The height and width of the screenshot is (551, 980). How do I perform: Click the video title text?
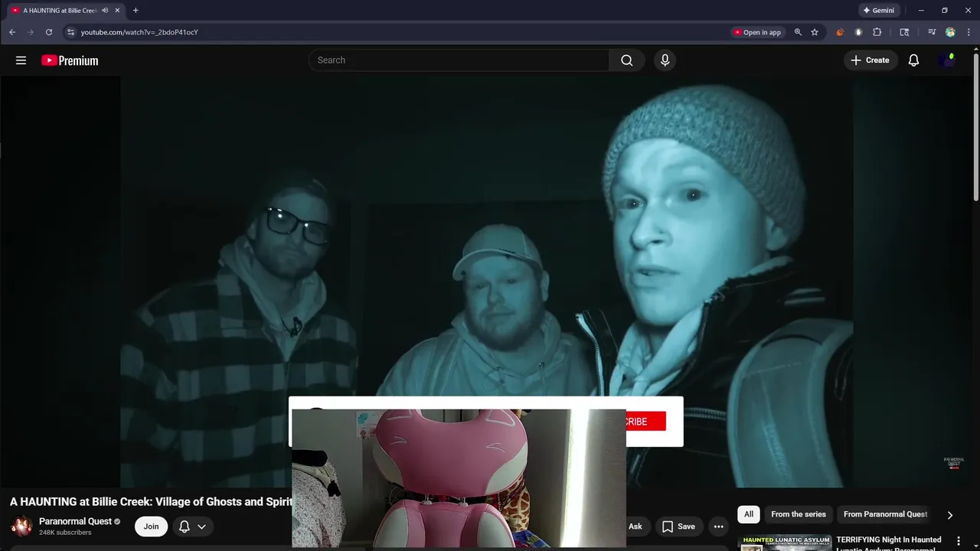(151, 502)
